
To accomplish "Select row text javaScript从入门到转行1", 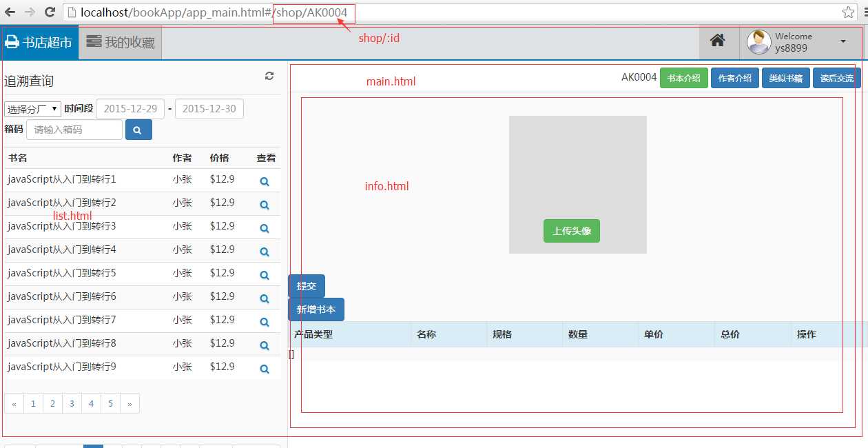I will tap(62, 179).
